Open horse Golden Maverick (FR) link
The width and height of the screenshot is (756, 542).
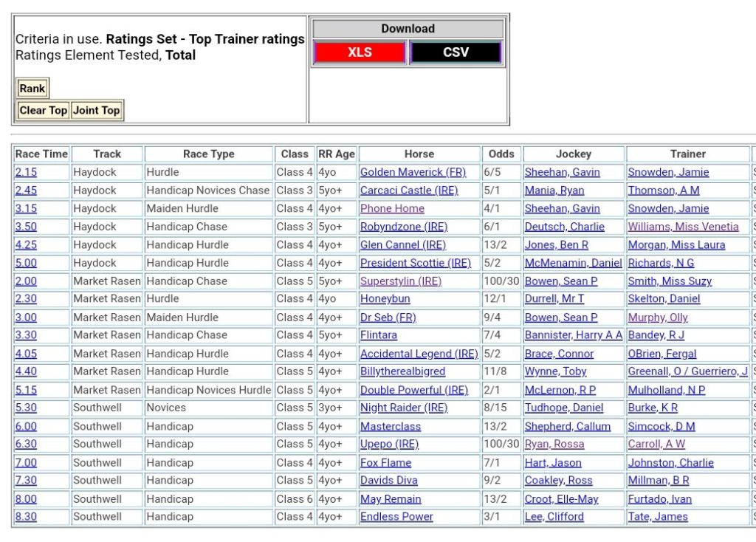(x=413, y=172)
